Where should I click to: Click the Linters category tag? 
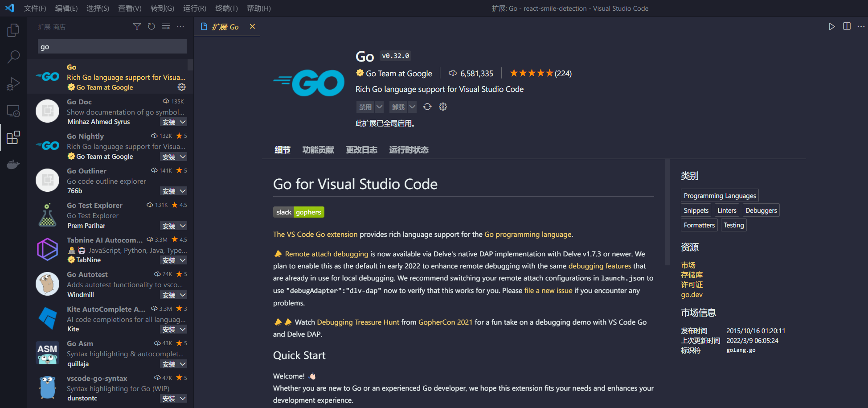click(x=727, y=210)
